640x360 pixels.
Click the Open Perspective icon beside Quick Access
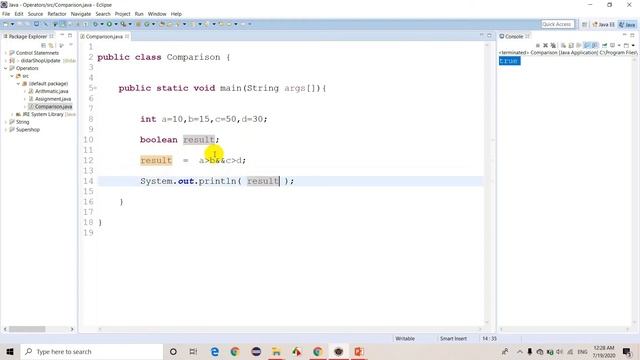pyautogui.click(x=584, y=24)
